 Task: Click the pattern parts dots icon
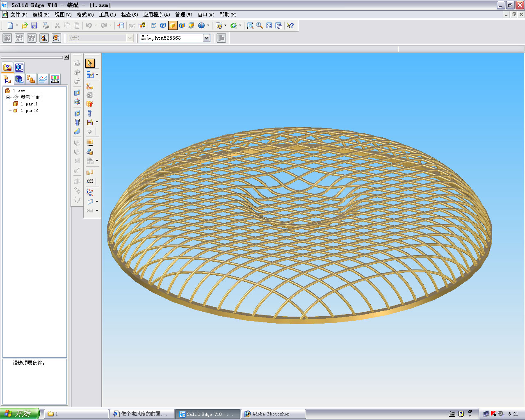tap(90, 181)
